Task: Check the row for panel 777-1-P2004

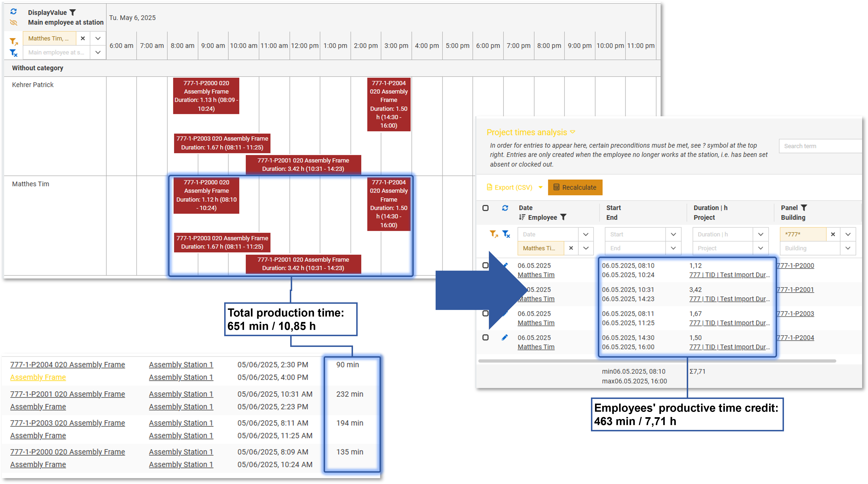Action: click(486, 337)
